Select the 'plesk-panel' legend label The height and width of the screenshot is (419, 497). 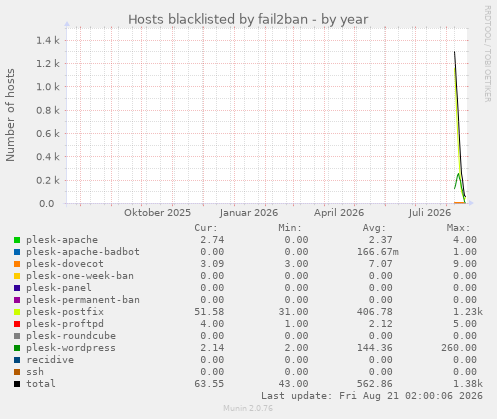pyautogui.click(x=59, y=288)
